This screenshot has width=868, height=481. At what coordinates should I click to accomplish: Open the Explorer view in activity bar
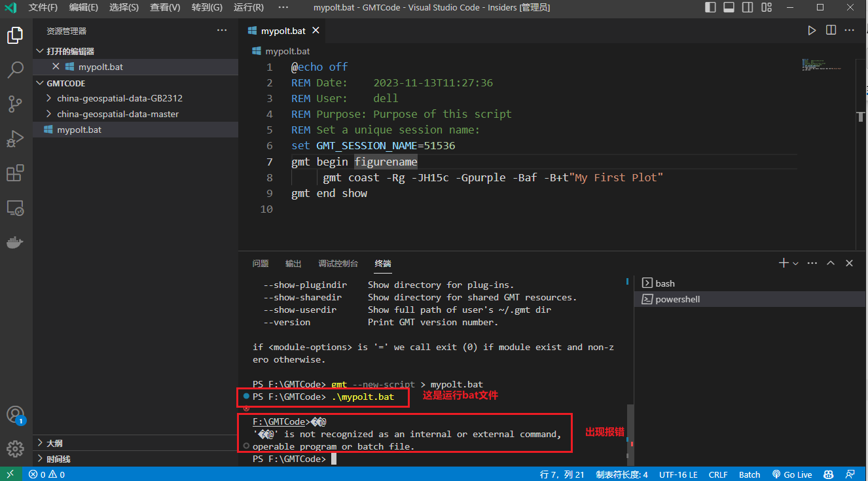pyautogui.click(x=15, y=36)
